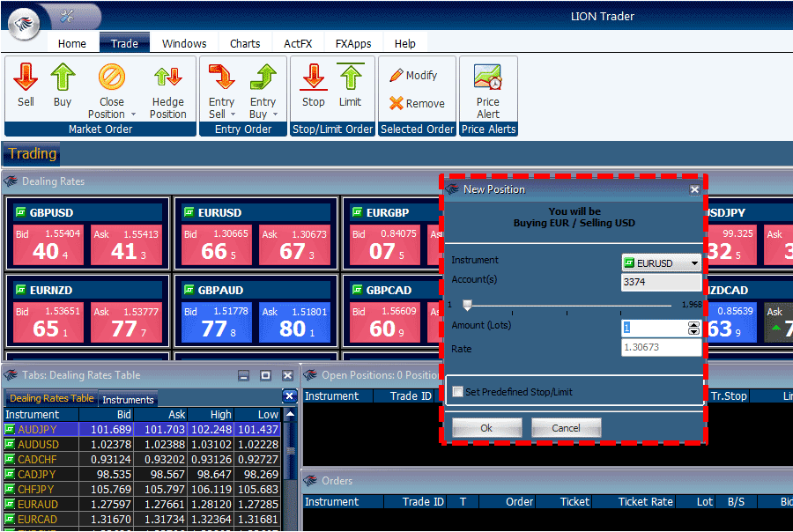Click EURNZD Ask 1.53777 tile
This screenshot has height=532, width=793.
coord(126,322)
